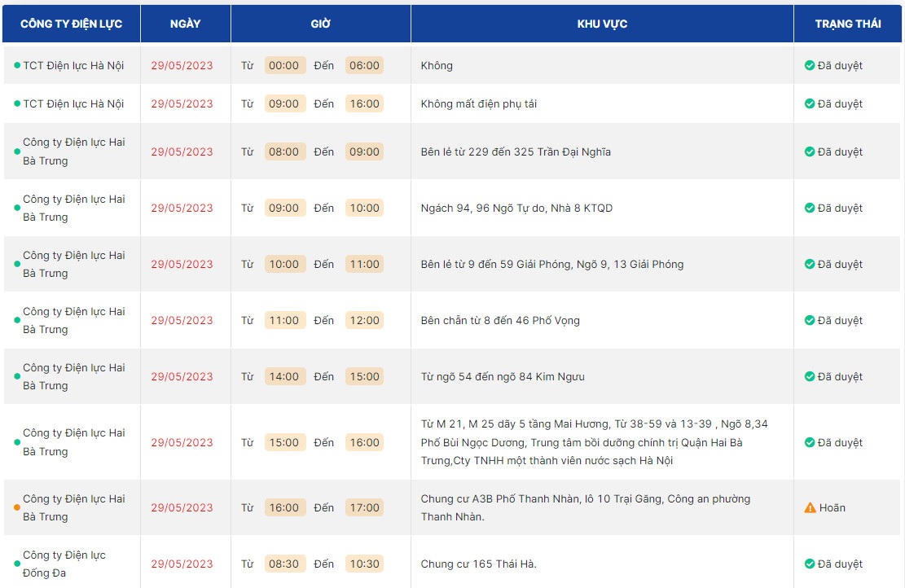This screenshot has width=905, height=588.
Task: Click the KHU VỰC column header
Action: click(602, 24)
